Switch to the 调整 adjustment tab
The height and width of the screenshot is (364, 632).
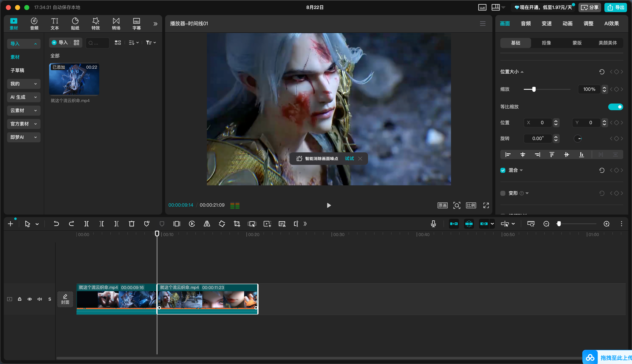[x=589, y=24]
